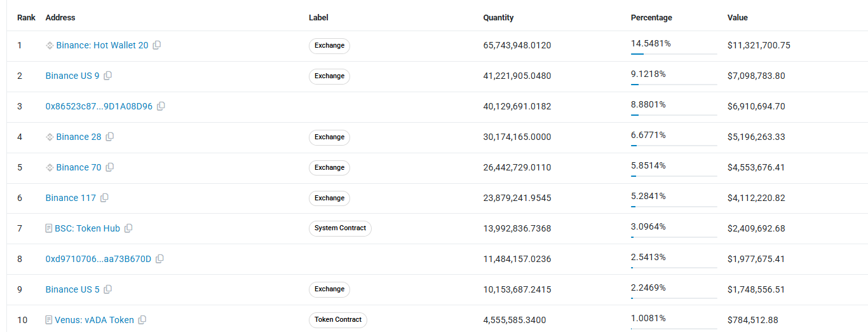The image size is (868, 332).
Task: Click contract document icon beside Venus: vADA Token
Action: point(49,320)
